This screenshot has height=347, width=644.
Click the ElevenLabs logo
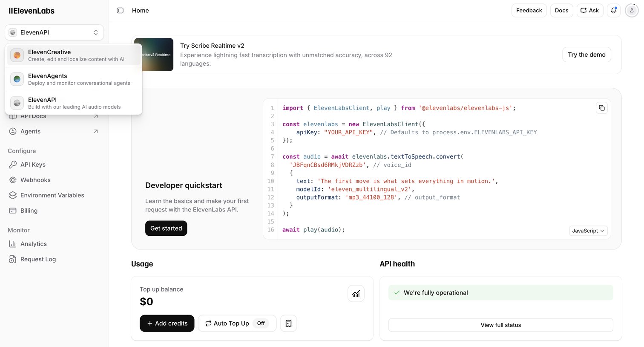[32, 11]
